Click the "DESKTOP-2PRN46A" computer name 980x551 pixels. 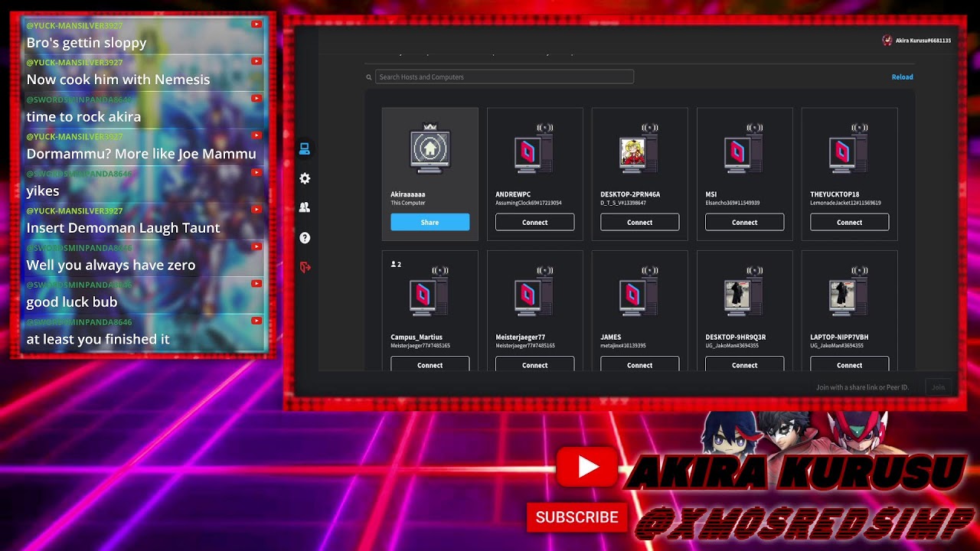point(630,194)
